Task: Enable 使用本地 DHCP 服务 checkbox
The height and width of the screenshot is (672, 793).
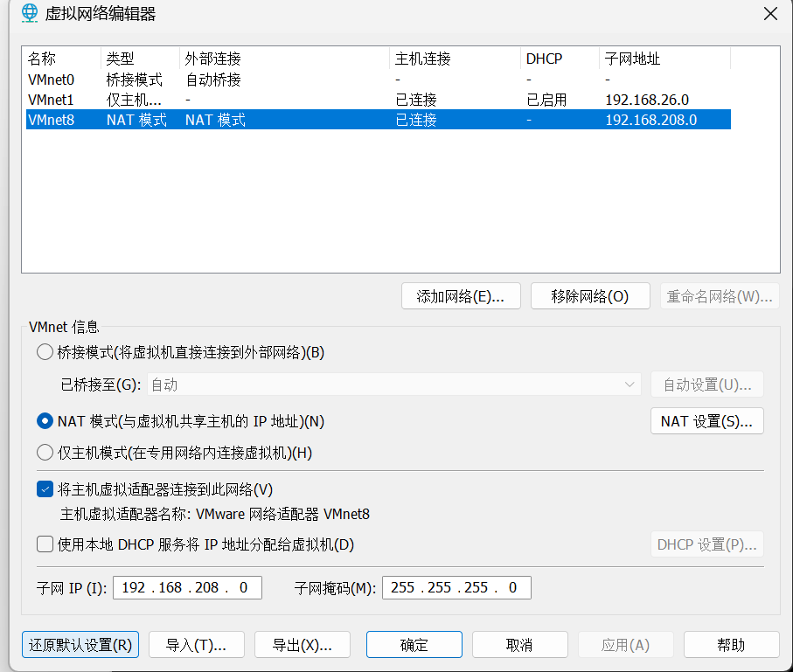Action: click(x=45, y=544)
